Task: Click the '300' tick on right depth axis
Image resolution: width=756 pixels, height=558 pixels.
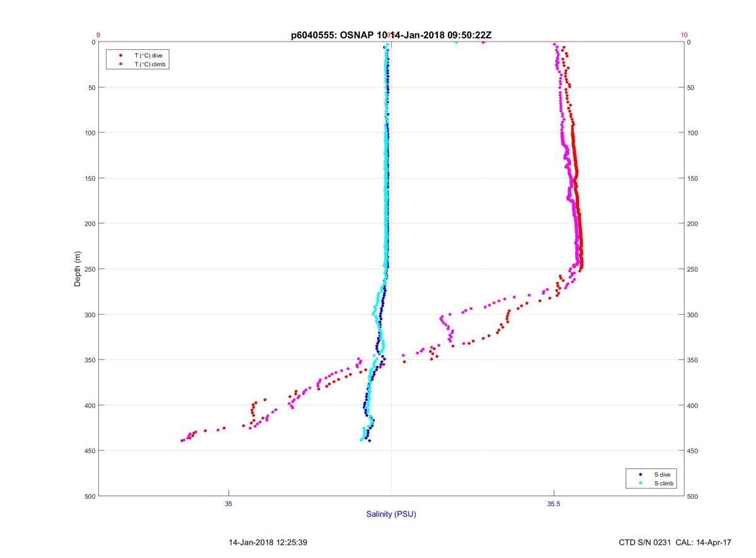Action: click(x=693, y=315)
